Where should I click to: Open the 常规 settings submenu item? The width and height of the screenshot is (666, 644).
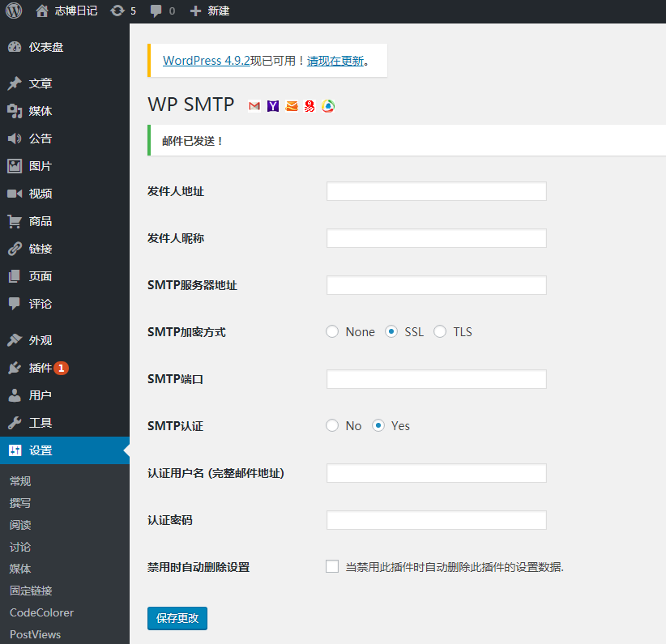point(20,481)
